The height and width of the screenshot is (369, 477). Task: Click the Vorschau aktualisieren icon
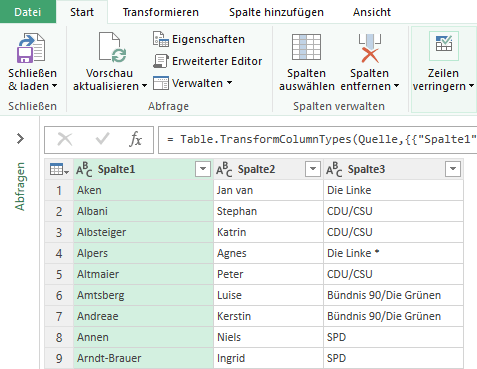pos(113,47)
